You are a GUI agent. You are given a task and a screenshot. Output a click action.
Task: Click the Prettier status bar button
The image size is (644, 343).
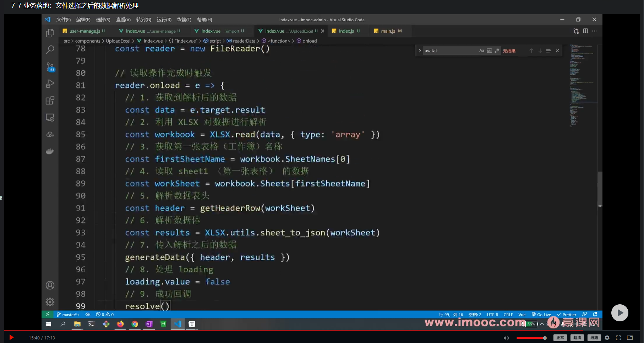(567, 315)
